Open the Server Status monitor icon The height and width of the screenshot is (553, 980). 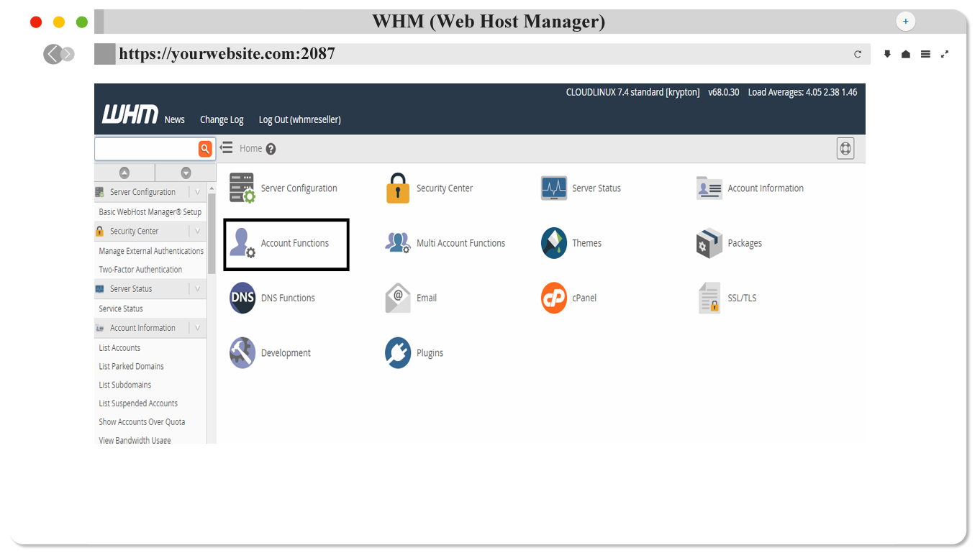click(554, 188)
